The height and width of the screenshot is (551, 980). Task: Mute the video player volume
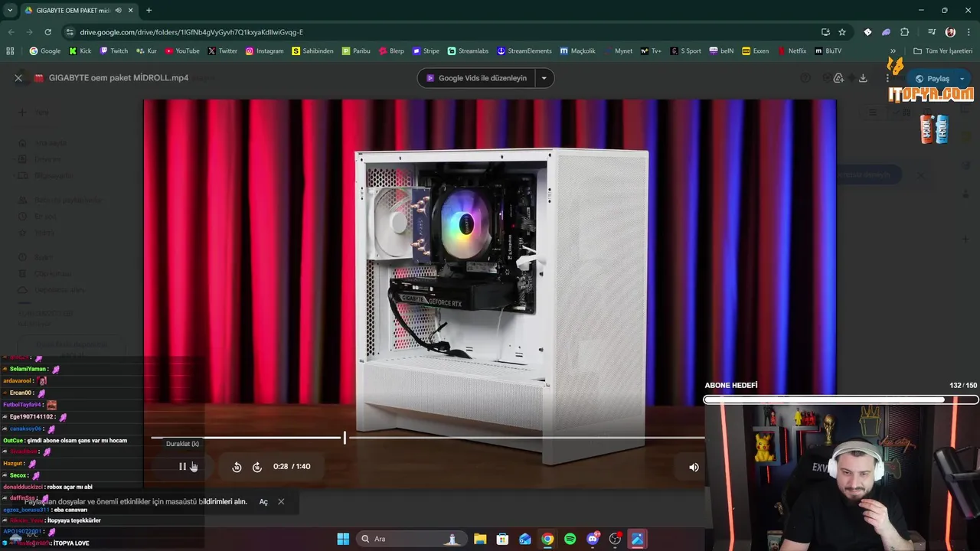coord(694,467)
